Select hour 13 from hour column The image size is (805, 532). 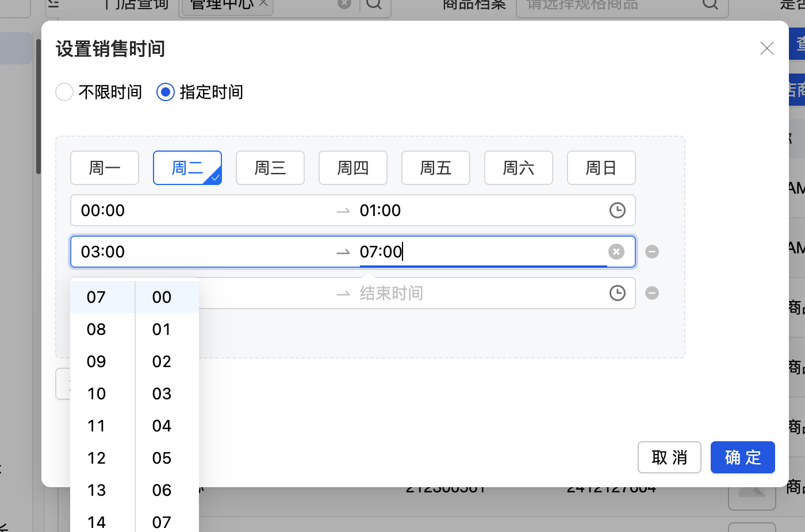click(x=97, y=490)
